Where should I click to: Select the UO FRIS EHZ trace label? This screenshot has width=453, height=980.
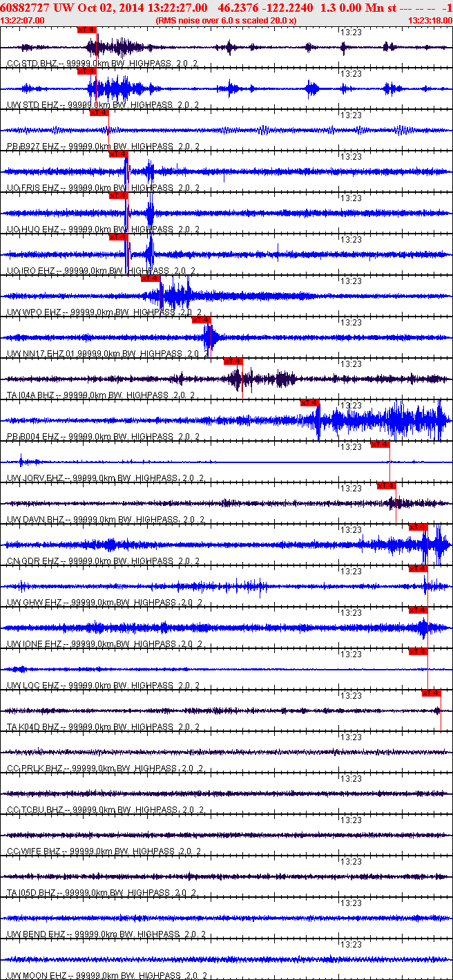tap(102, 188)
